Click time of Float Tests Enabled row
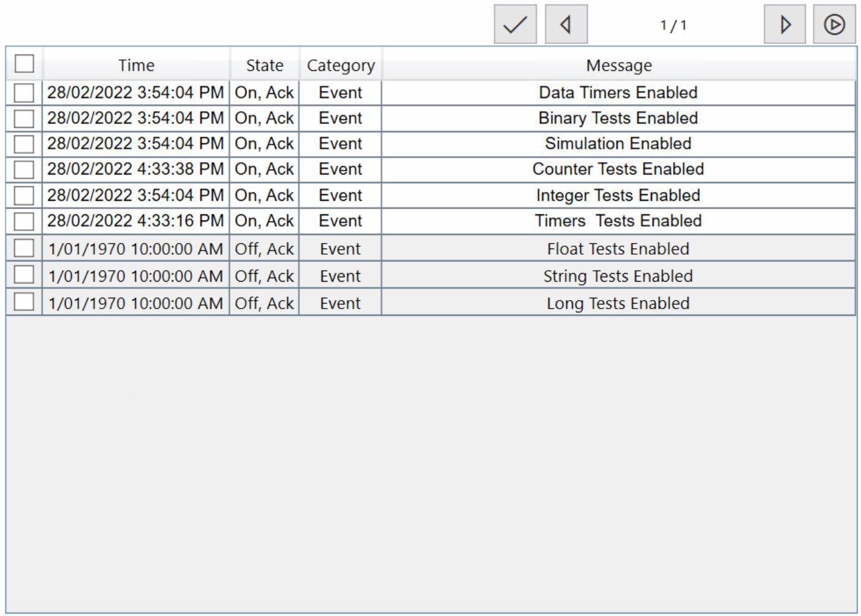Image resolution: width=861 pixels, height=616 pixels. [135, 249]
